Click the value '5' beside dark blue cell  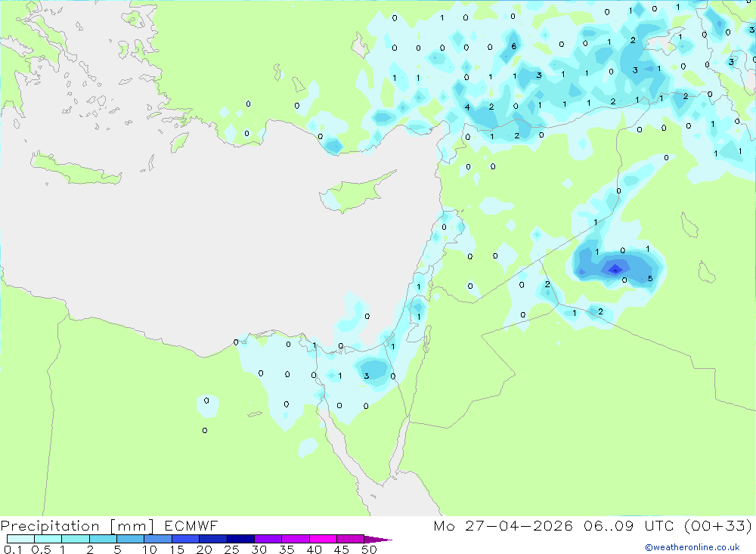[x=650, y=279]
